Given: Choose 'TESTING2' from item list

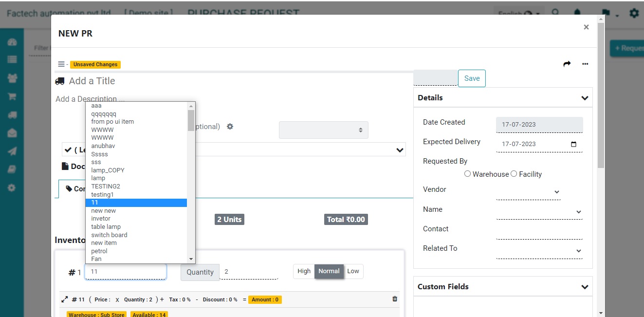Looking at the screenshot, I should coord(136,186).
